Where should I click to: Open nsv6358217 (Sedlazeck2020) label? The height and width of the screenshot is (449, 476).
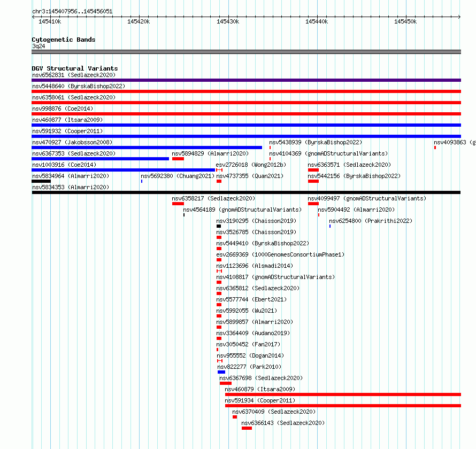pyautogui.click(x=213, y=198)
